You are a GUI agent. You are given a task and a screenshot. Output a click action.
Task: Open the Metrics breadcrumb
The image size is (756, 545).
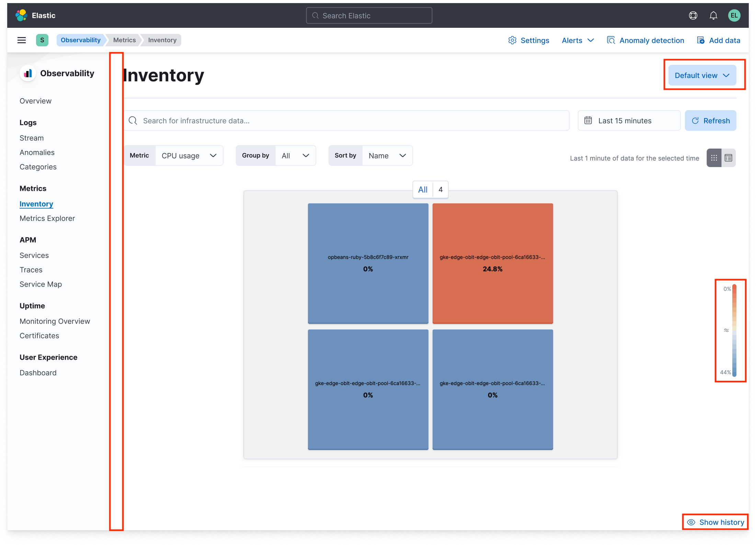tap(124, 40)
